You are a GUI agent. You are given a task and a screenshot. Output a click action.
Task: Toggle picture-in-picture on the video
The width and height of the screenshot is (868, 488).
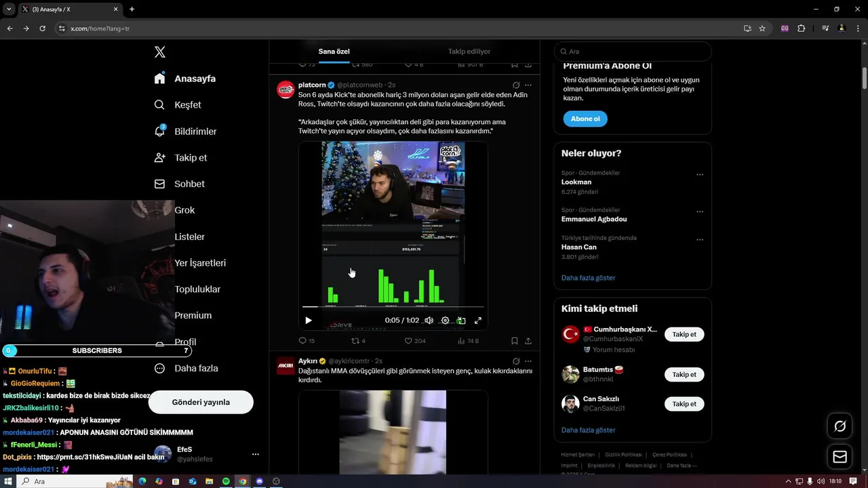[461, 321]
